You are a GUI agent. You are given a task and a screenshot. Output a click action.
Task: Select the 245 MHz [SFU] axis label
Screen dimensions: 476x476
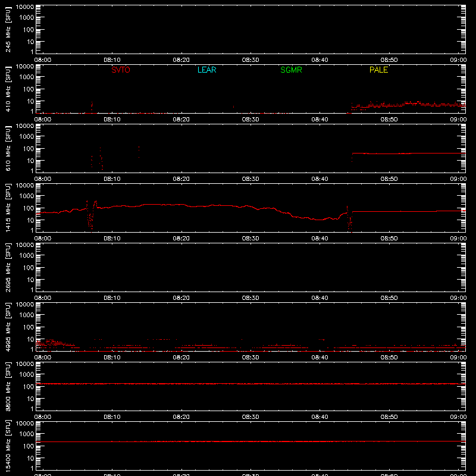(x=8, y=29)
